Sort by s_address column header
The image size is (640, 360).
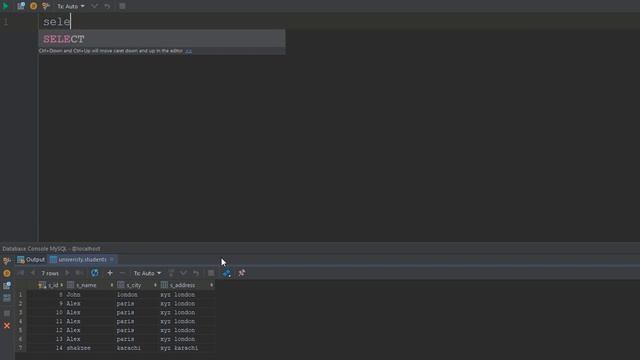[187, 285]
